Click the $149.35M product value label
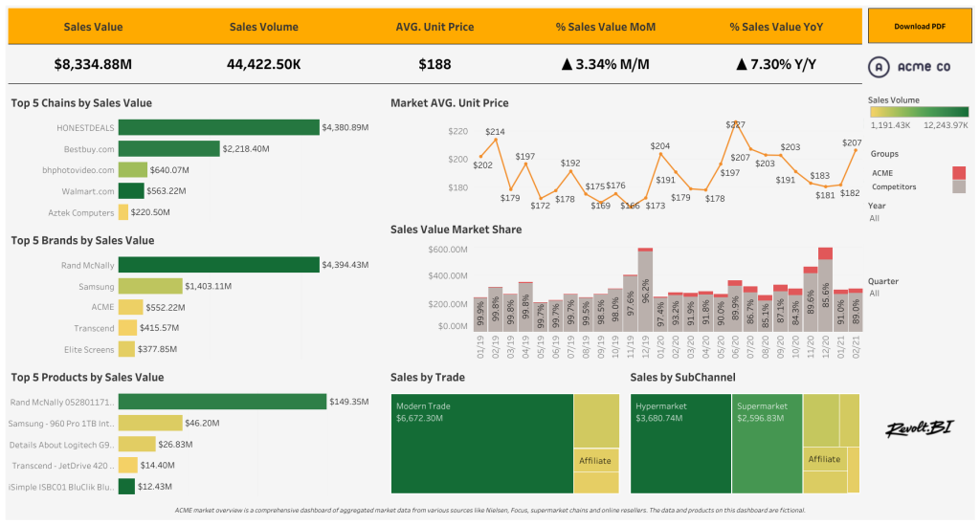The width and height of the screenshot is (980, 525). pos(349,402)
